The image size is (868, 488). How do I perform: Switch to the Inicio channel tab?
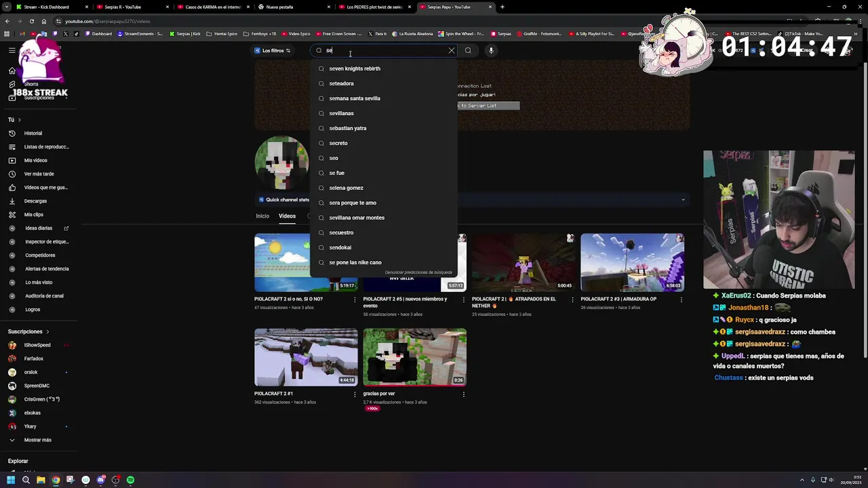coord(262,216)
